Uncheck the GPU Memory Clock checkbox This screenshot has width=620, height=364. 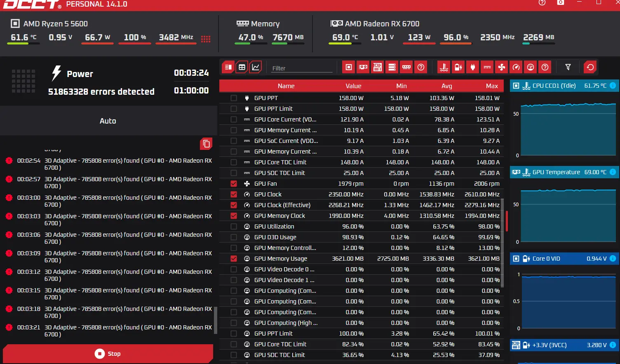click(x=234, y=216)
